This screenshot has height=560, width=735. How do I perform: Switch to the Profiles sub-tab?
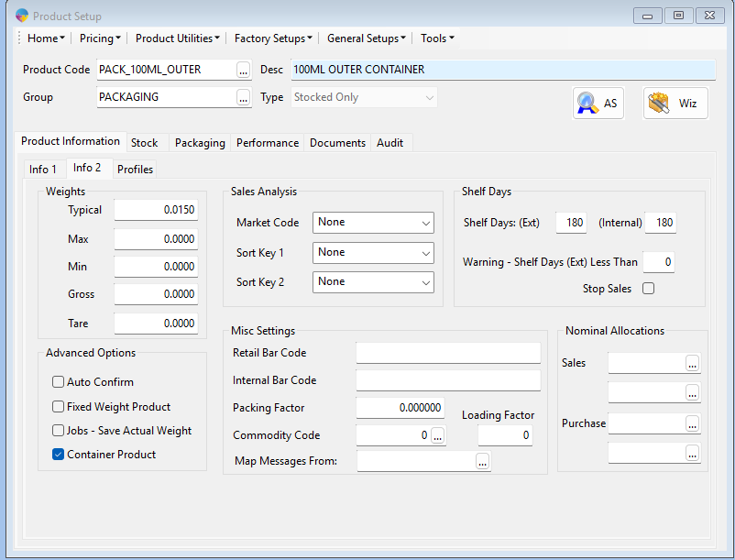pyautogui.click(x=135, y=170)
